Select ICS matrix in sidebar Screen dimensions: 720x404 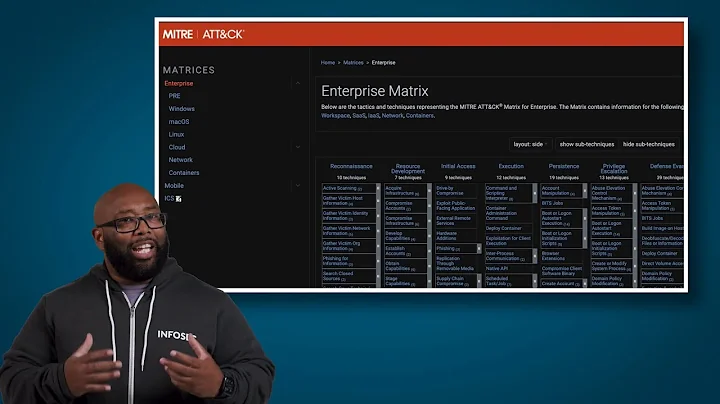click(169, 198)
